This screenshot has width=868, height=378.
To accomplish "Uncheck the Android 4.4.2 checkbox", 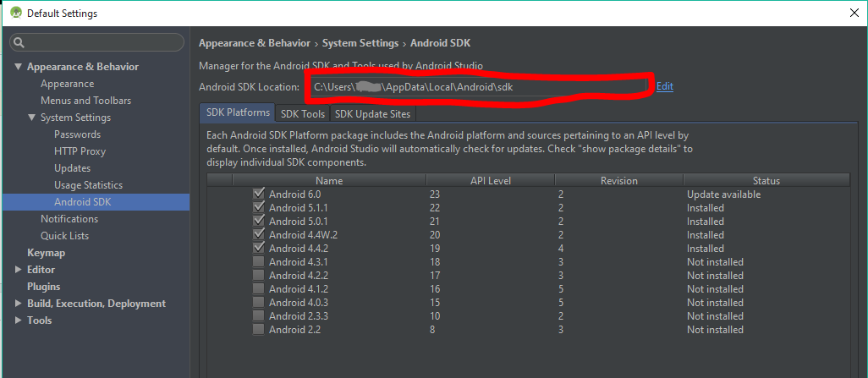I will pos(259,248).
